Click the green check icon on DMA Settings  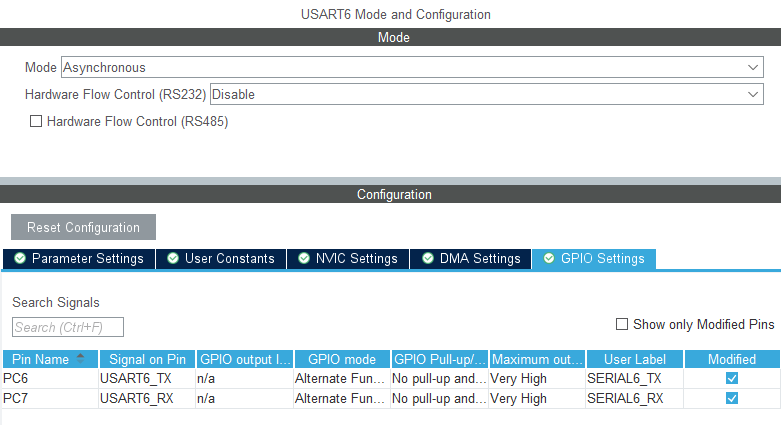coord(427,258)
